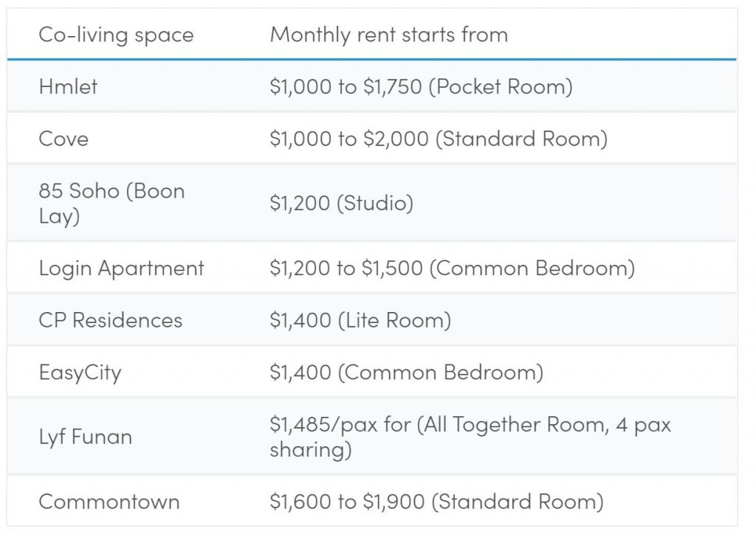This screenshot has width=756, height=537.
Task: Click the "Monthly rent starts from" header
Action: (388, 35)
